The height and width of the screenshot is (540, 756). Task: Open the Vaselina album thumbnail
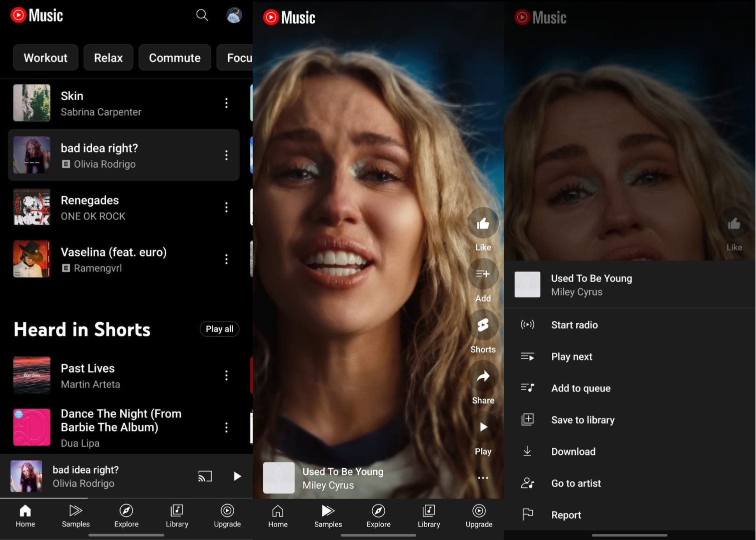[x=32, y=259]
